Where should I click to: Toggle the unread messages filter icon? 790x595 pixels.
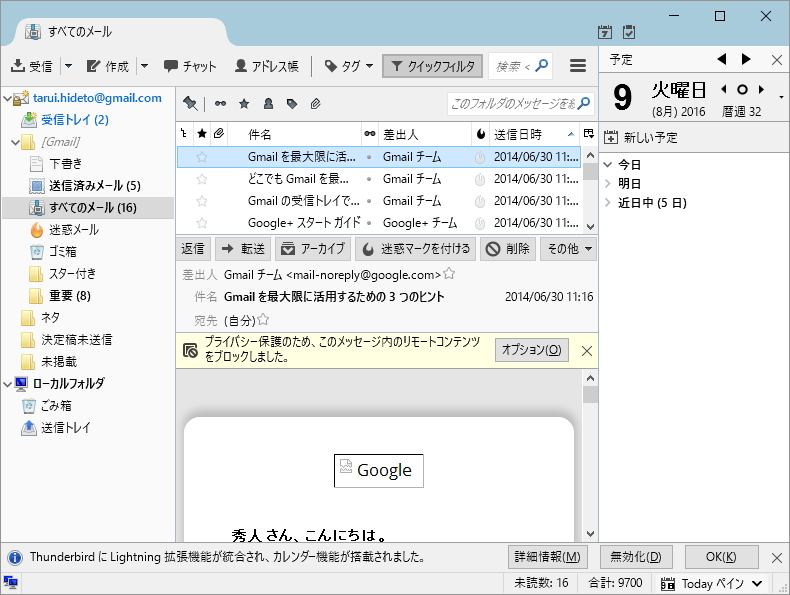220,104
